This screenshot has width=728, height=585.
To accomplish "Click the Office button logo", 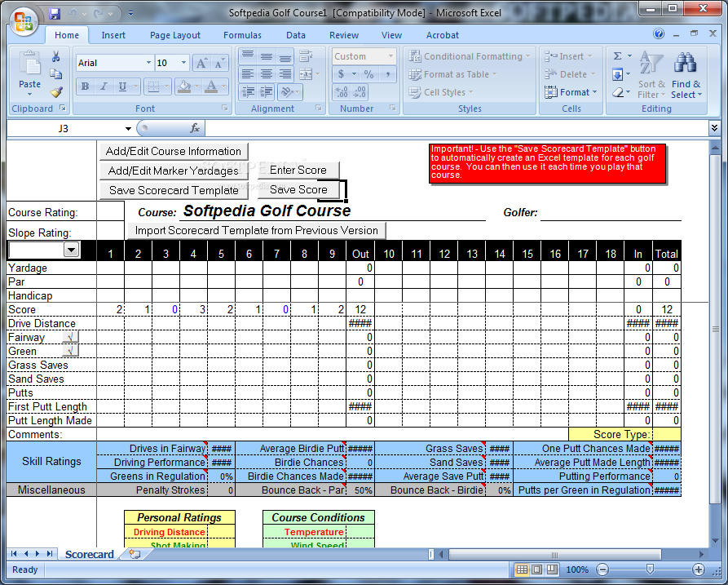I will click(x=23, y=21).
